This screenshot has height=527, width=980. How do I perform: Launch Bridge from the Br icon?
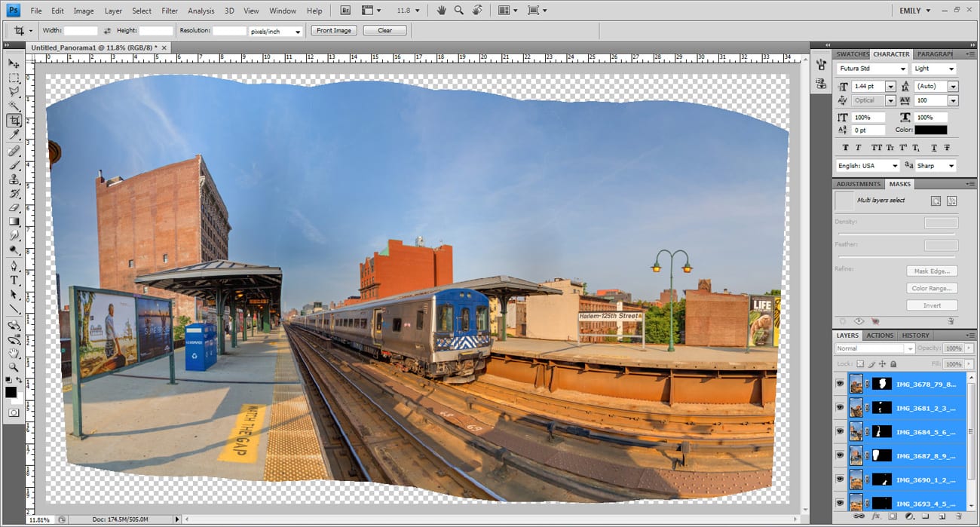(345, 11)
